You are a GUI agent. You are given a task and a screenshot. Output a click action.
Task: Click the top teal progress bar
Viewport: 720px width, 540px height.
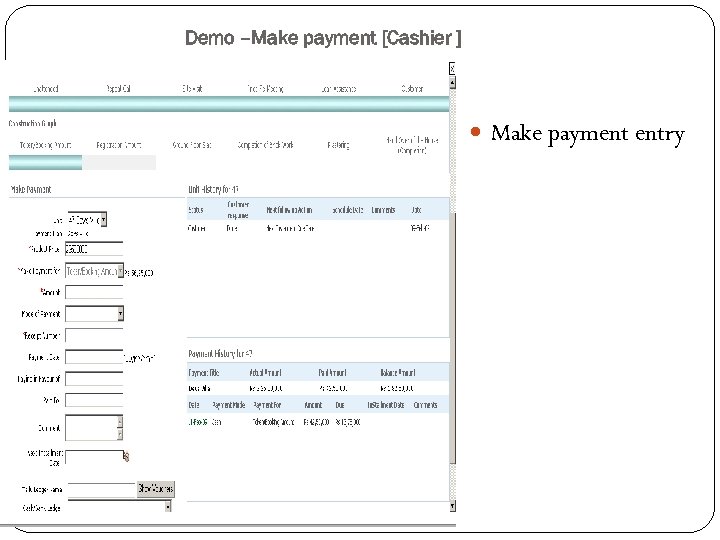click(x=229, y=104)
